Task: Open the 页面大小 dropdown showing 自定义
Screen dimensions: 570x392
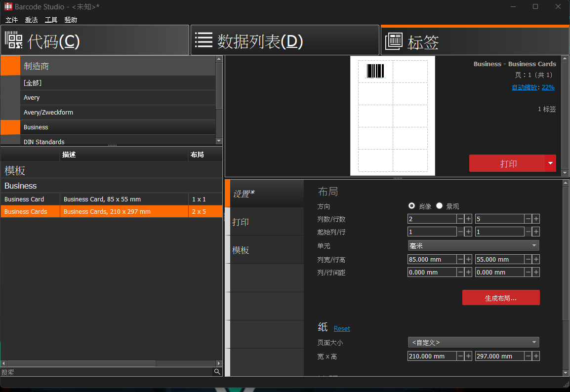Action: pyautogui.click(x=473, y=342)
